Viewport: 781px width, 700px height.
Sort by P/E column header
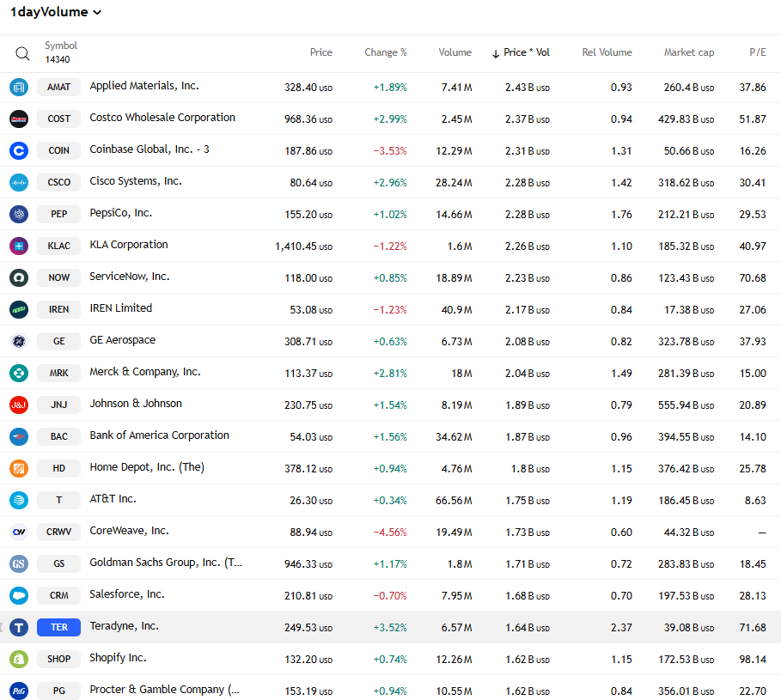pos(758,52)
